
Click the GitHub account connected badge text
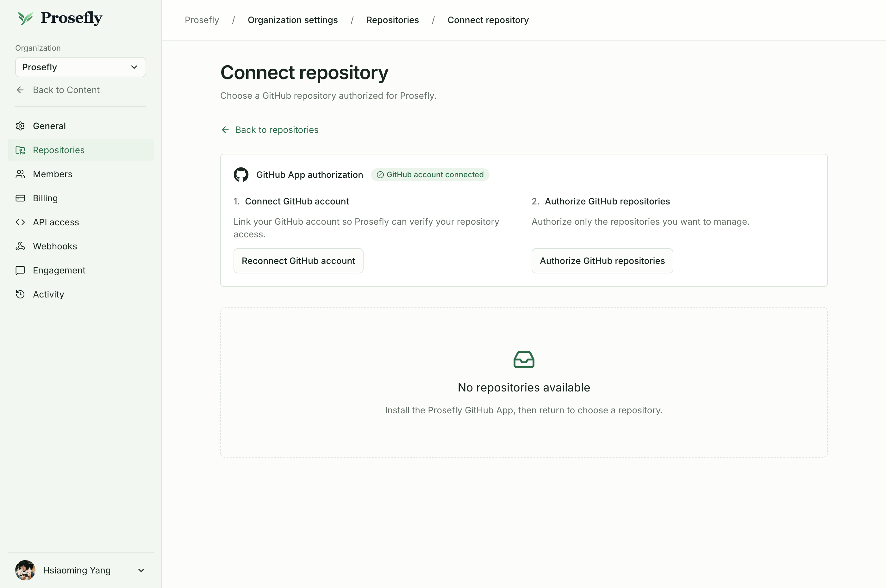pos(435,175)
